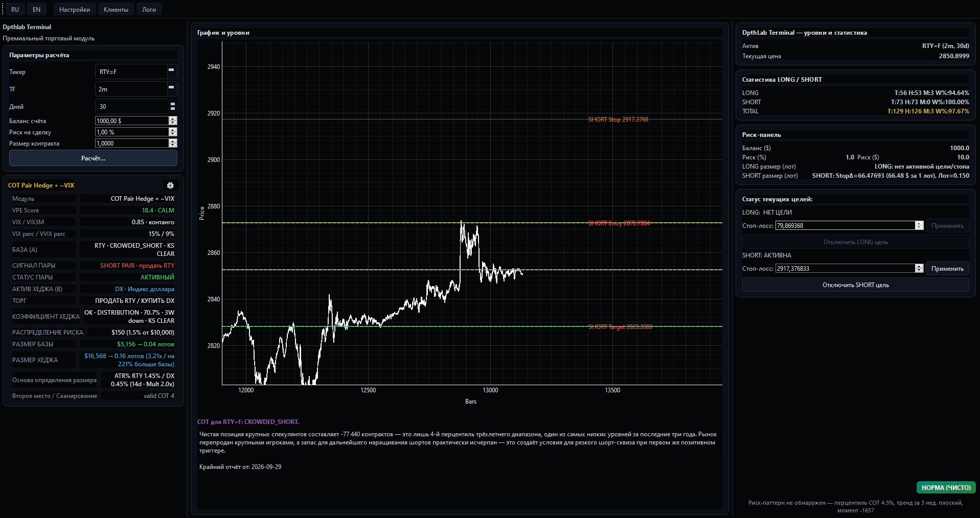
Task: Click the SHORT Стоп-лосс field 2917,376833
Action: click(845, 268)
